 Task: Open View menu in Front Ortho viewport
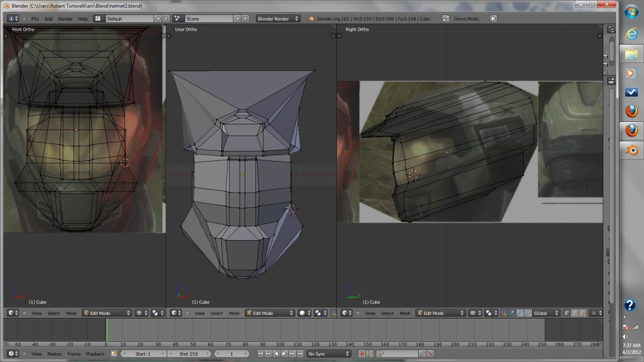coord(36,313)
